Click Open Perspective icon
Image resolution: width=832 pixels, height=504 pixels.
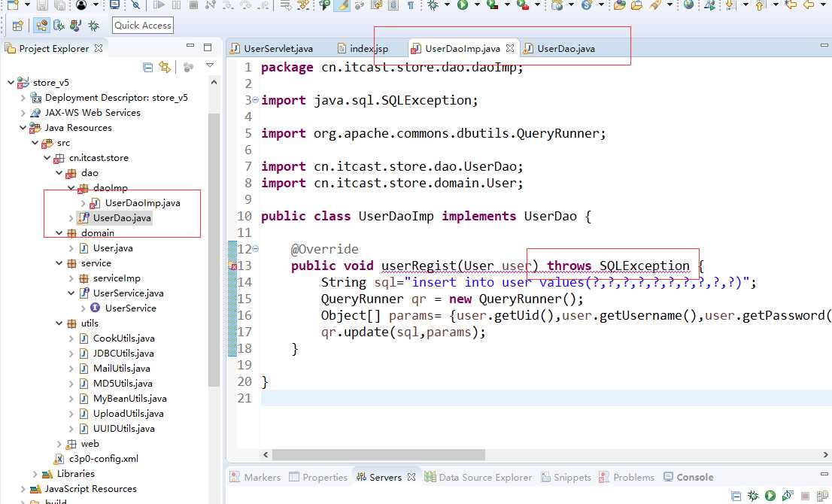click(x=17, y=26)
